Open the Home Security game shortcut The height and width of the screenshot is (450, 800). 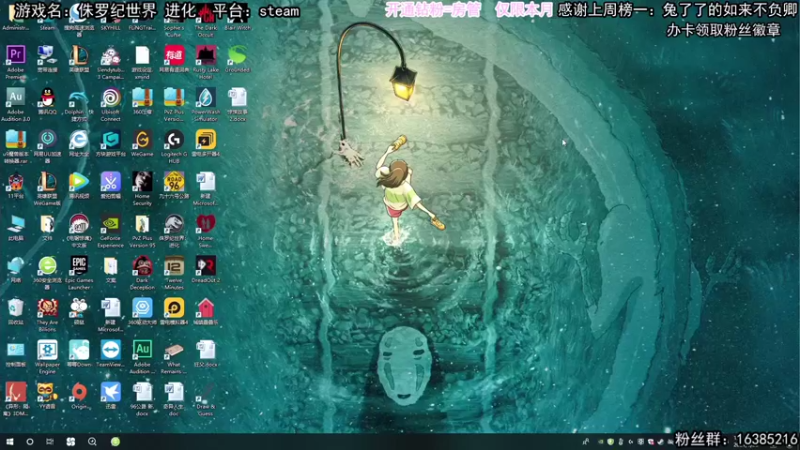point(142,181)
